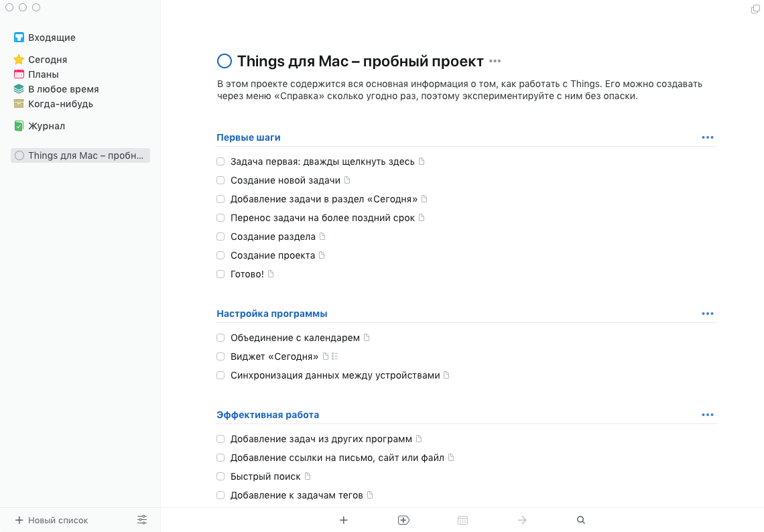This screenshot has height=532, width=764.
Task: Open the «Журнал» logbook in sidebar
Action: (x=46, y=126)
